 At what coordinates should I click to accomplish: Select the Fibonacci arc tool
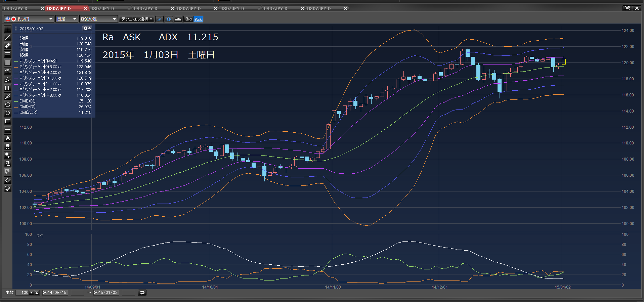click(x=8, y=71)
